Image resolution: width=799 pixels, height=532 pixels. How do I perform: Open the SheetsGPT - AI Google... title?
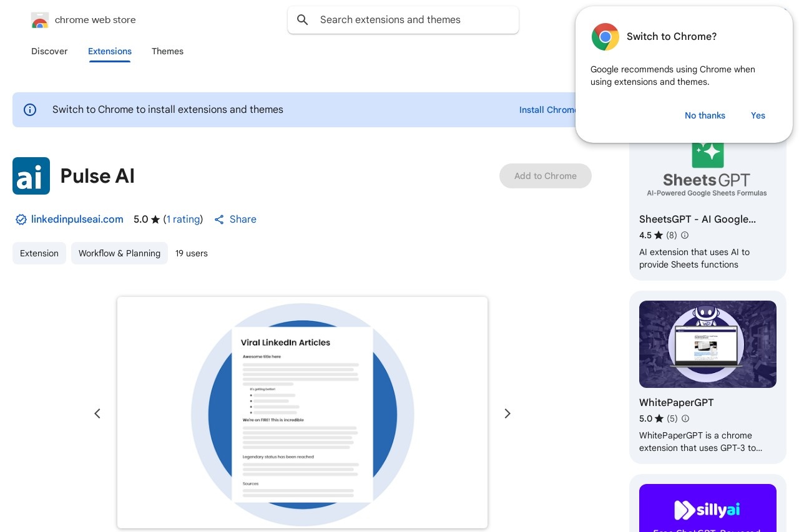pyautogui.click(x=697, y=220)
